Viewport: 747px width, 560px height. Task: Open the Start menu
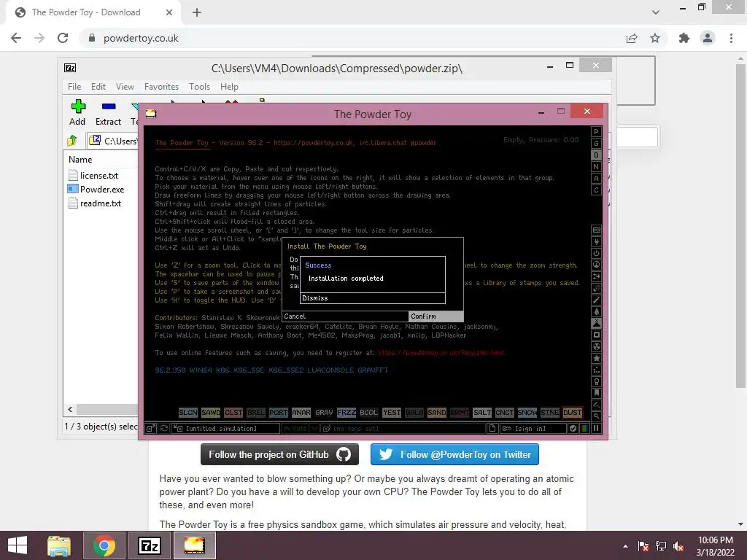18,545
